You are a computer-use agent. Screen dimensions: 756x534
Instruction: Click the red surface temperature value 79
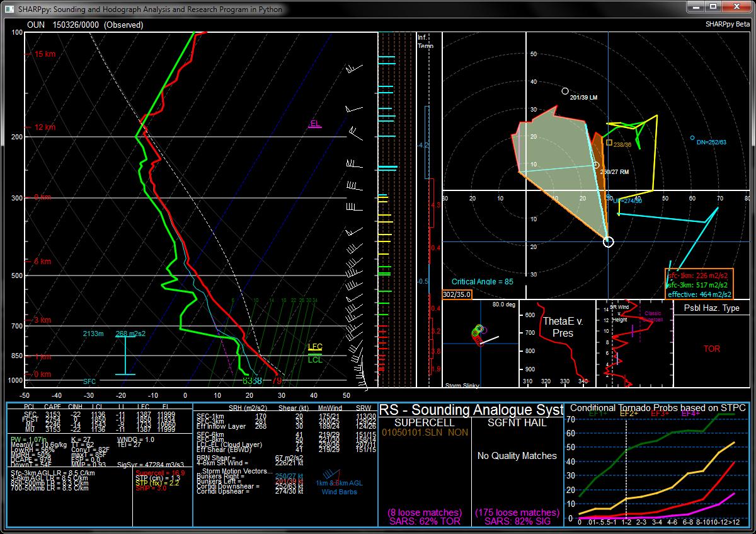(277, 381)
